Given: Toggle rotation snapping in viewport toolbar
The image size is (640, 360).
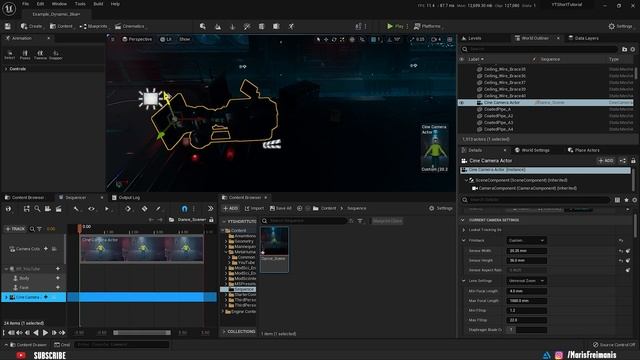Looking at the screenshot, I should 389,39.
